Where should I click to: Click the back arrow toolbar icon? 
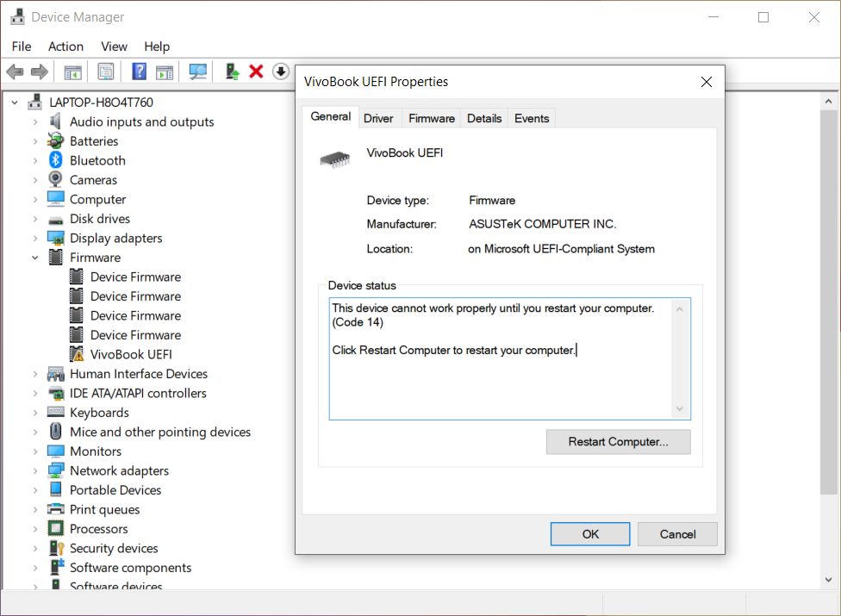pos(15,72)
